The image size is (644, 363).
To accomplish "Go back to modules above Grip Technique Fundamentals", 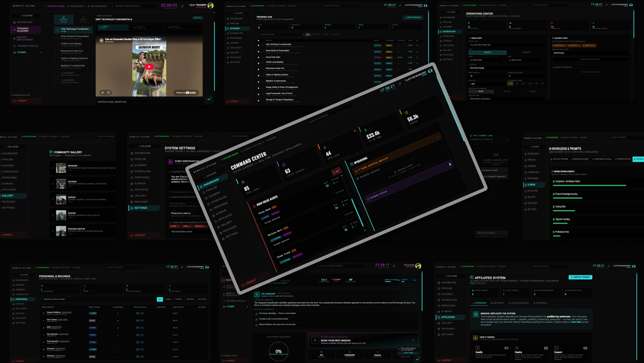I will pyautogui.click(x=104, y=16).
